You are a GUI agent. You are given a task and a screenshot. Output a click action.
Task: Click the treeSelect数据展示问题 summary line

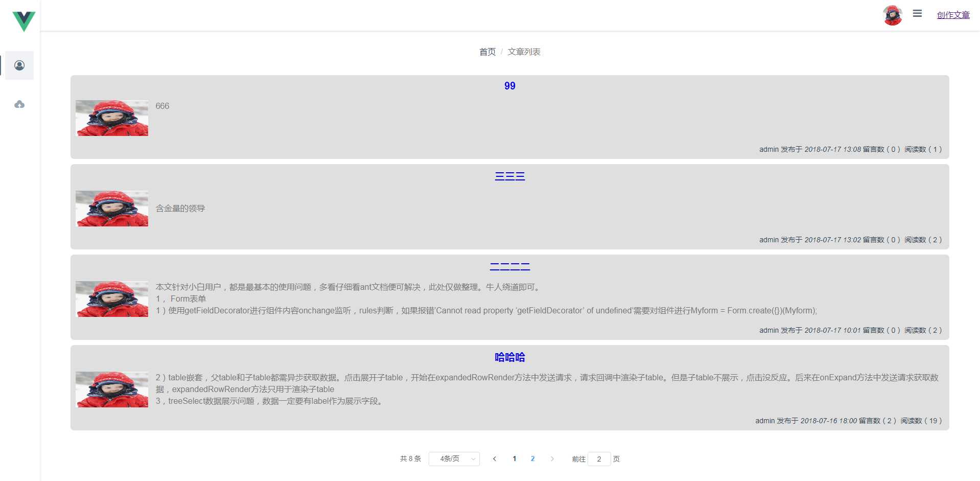pos(270,401)
